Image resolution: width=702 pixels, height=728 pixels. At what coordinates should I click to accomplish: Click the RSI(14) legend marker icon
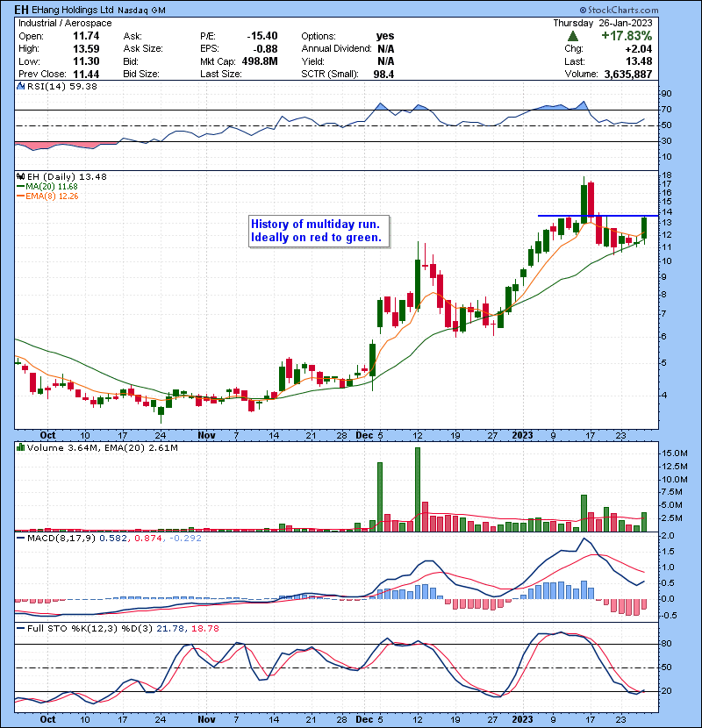click(x=19, y=87)
